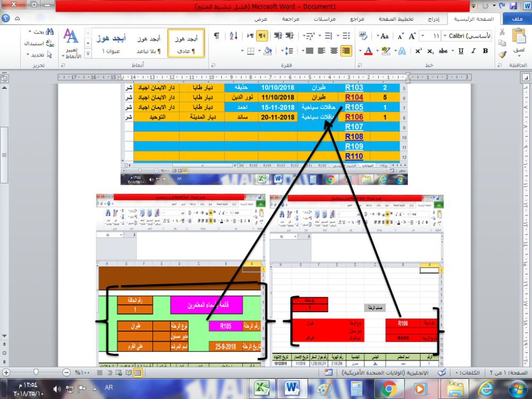The height and width of the screenshot is (399, 532).
Task: Click the vertical scrollbar down arrow
Action: (x=4, y=336)
